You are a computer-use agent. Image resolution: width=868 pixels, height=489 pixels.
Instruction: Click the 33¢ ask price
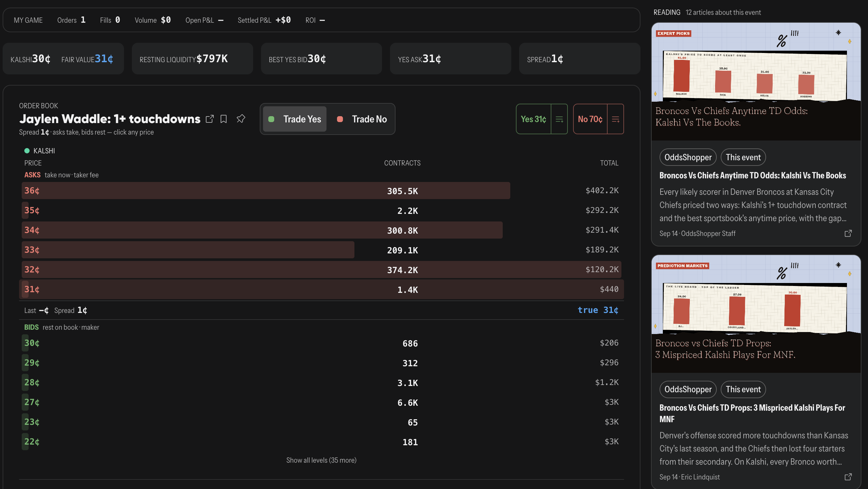point(32,250)
